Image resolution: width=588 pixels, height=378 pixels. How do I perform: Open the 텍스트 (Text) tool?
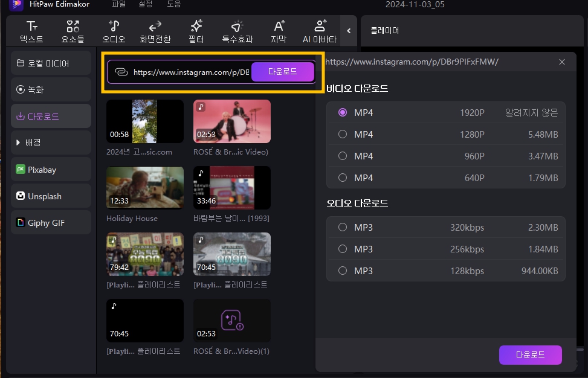coord(31,32)
